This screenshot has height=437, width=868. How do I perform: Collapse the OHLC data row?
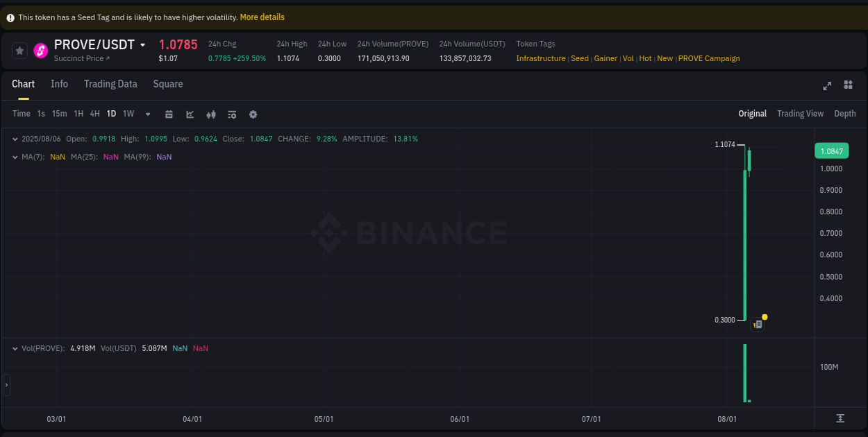[x=15, y=139]
